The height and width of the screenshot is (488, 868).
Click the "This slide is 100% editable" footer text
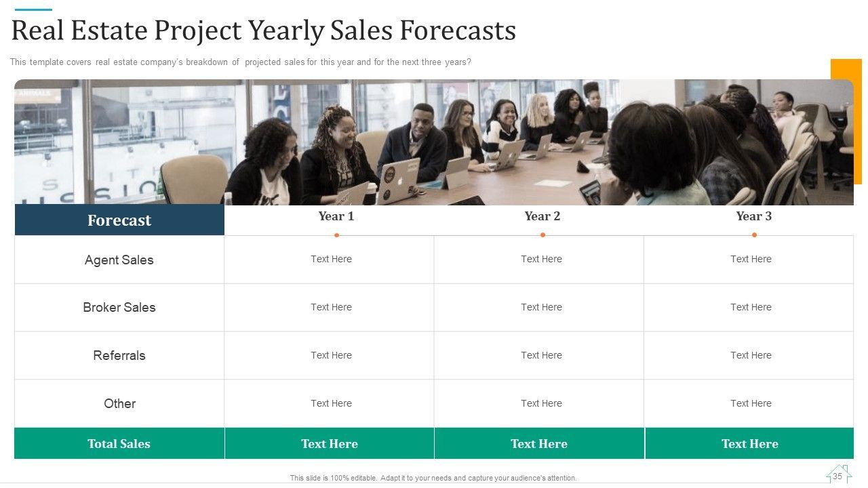click(433, 478)
